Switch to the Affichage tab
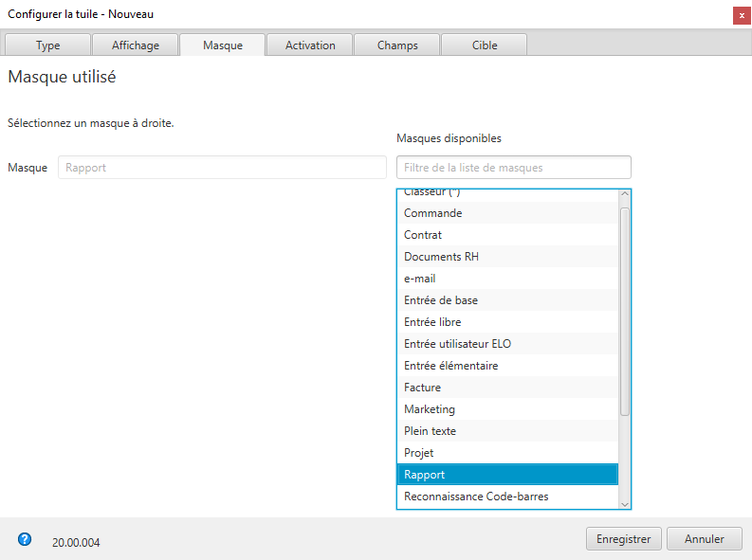Screen dimensions: 752x560 (136, 45)
